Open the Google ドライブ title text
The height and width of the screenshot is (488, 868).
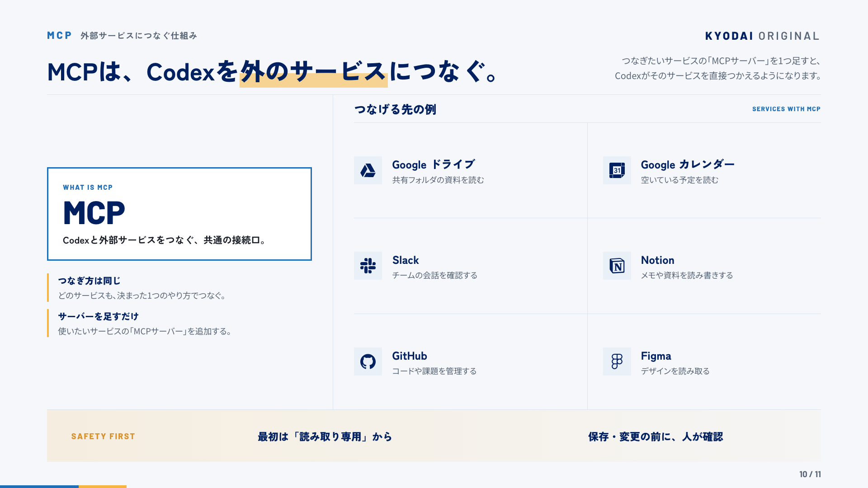[x=434, y=164]
